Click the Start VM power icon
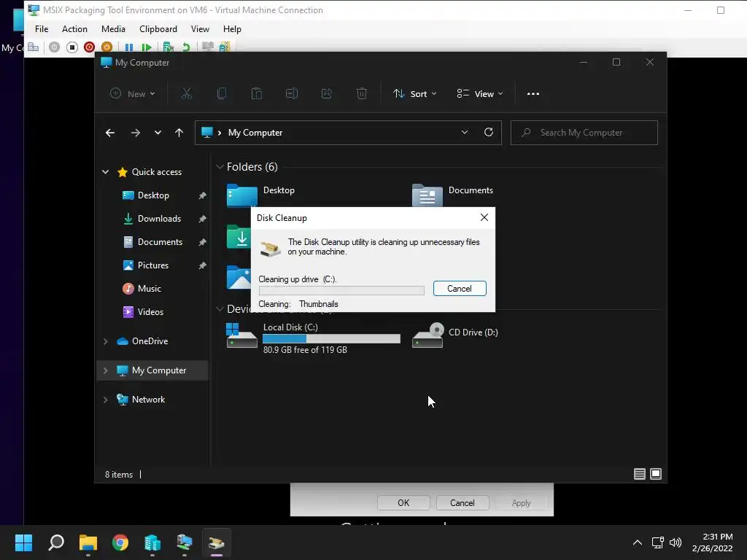This screenshot has height=560, width=747. [x=54, y=47]
